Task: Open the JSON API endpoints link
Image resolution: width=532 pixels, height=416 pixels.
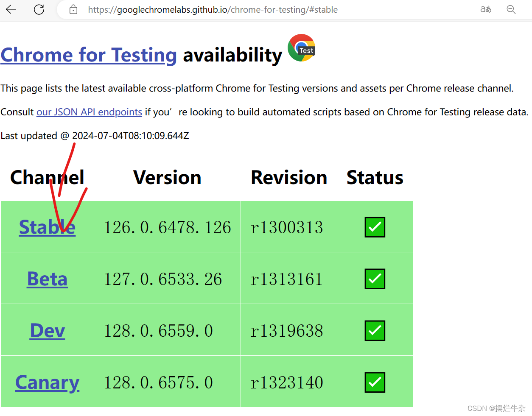Action: [x=89, y=112]
